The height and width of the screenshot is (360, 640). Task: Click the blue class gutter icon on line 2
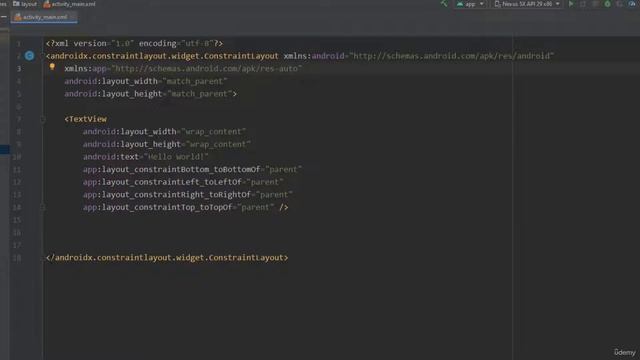coord(29,56)
